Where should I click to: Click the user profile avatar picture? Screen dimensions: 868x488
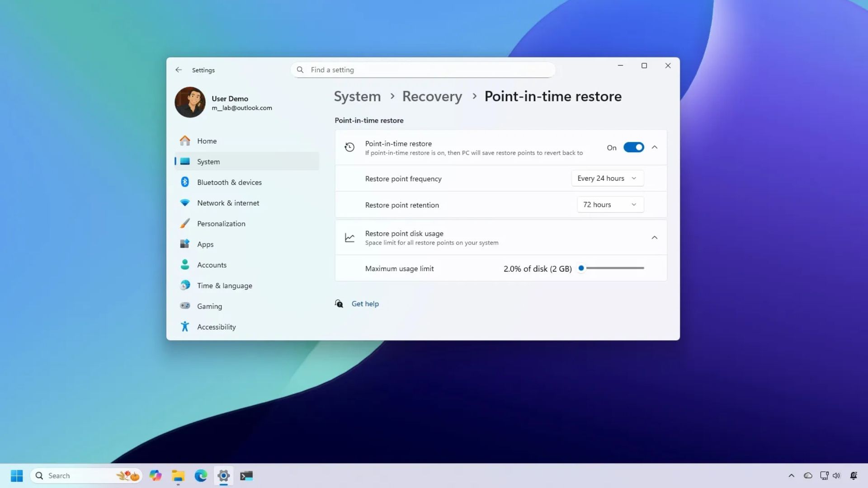190,102
